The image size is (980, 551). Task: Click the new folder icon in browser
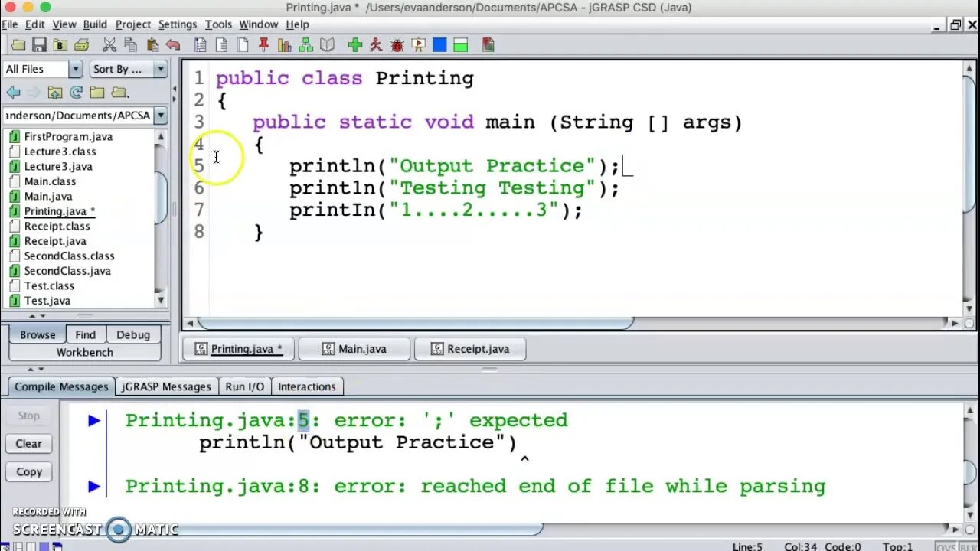97,93
